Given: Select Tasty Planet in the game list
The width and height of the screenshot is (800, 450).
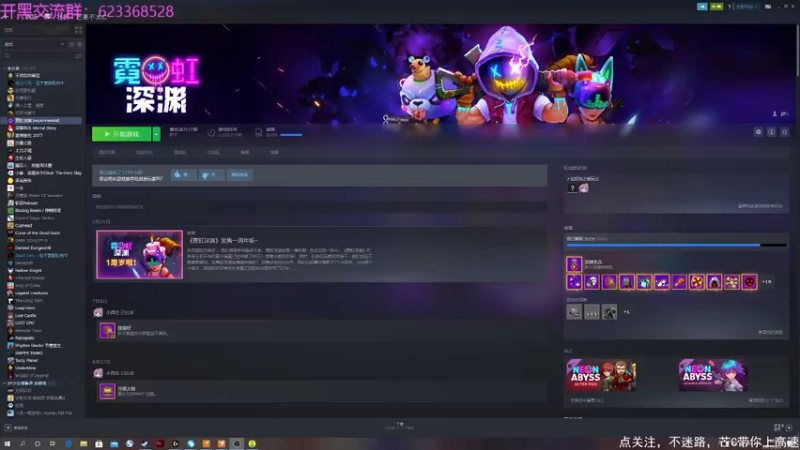Looking at the screenshot, I should [x=27, y=360].
